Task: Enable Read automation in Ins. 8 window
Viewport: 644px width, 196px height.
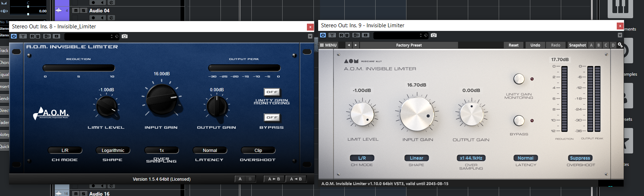Action: [32, 36]
